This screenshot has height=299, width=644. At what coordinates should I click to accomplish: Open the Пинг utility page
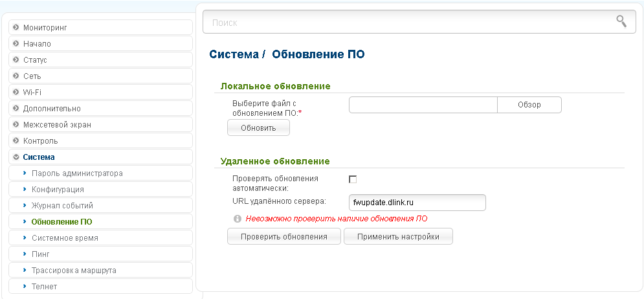(40, 254)
